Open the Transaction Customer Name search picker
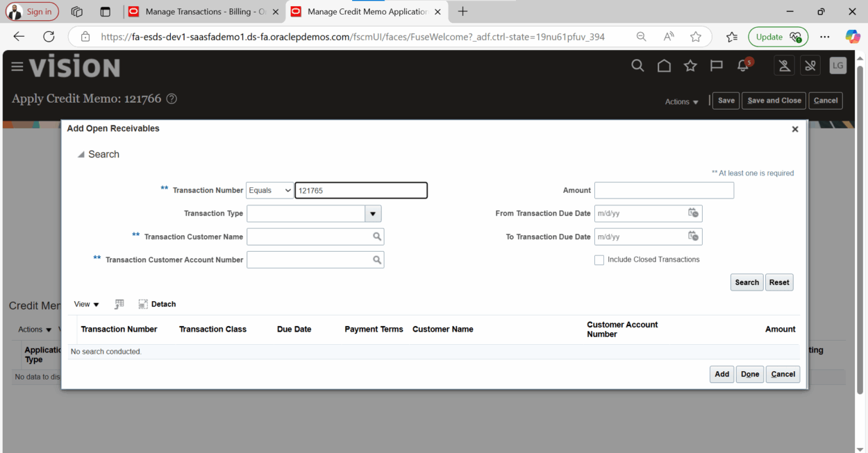Viewport: 868px width, 453px height. pos(378,237)
